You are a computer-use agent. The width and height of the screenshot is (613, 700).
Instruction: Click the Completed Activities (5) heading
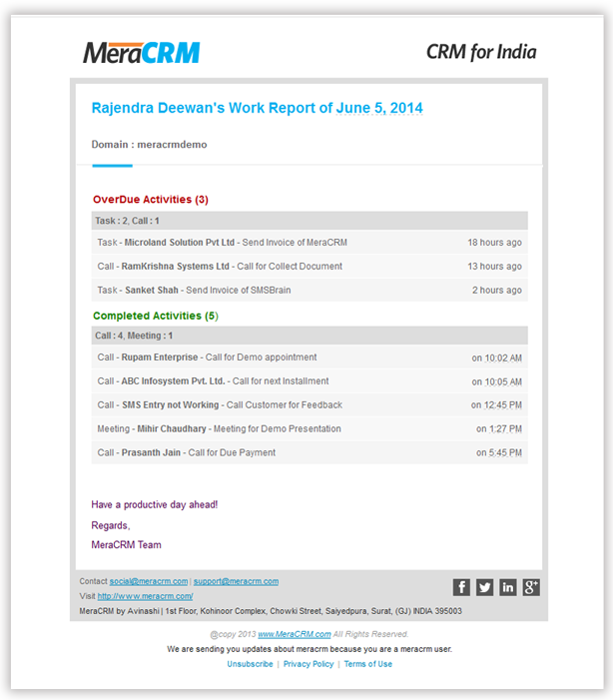click(156, 316)
